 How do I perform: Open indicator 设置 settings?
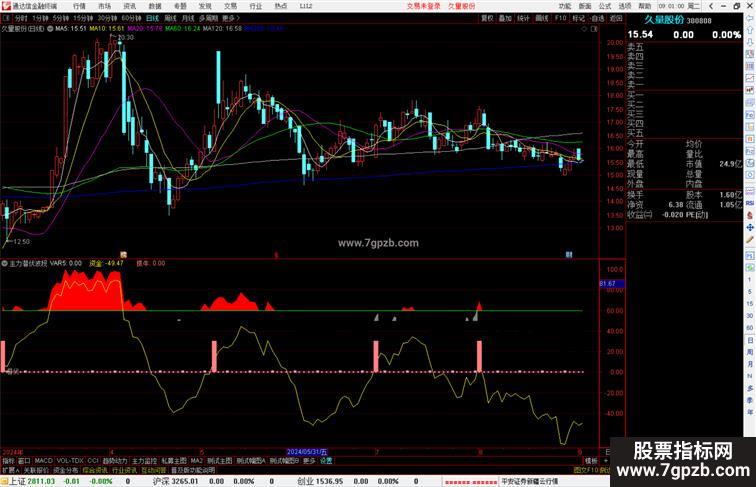click(326, 461)
